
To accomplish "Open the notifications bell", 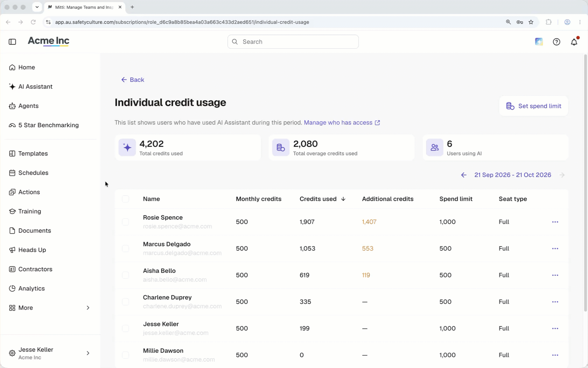I will point(574,42).
